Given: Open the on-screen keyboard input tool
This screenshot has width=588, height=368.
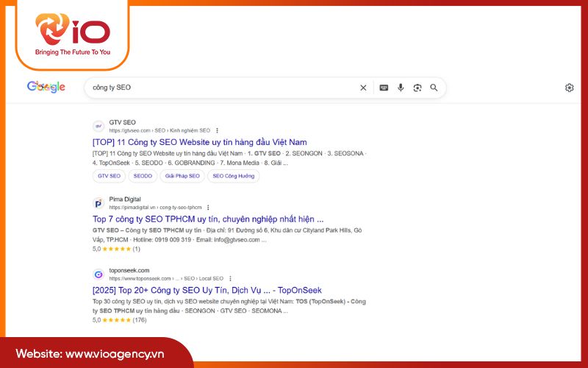Looking at the screenshot, I should pos(384,88).
